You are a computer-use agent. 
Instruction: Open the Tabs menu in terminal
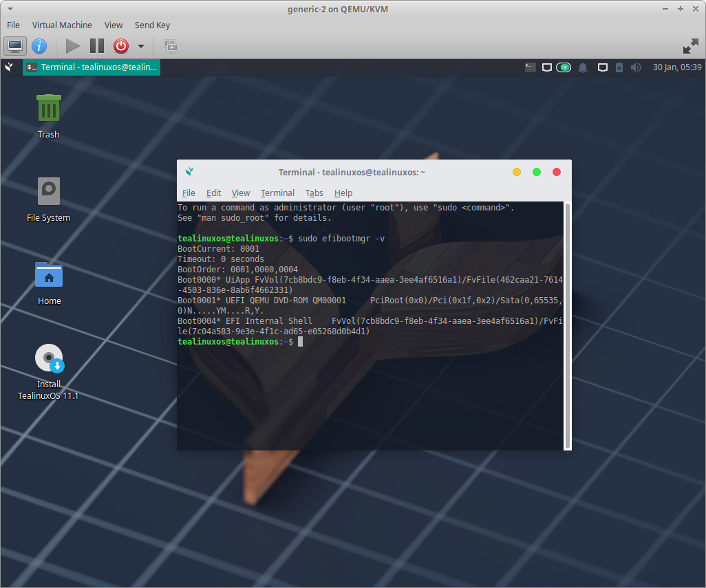click(314, 193)
